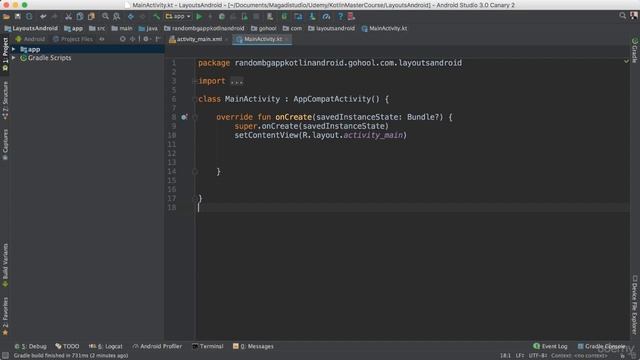Open the SDK Manager download icon
Viewport: 640px width, 360px height.
click(x=312, y=17)
